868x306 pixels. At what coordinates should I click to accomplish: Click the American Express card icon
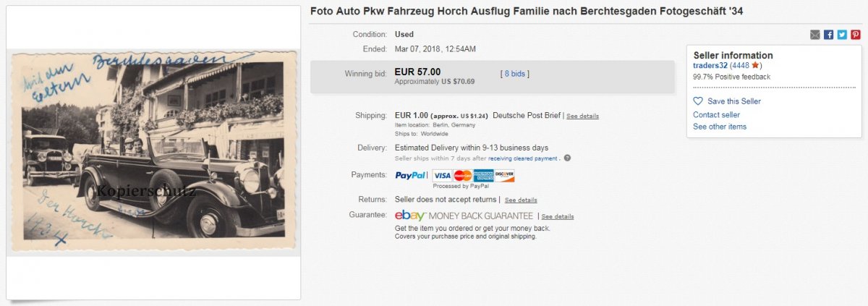(483, 175)
